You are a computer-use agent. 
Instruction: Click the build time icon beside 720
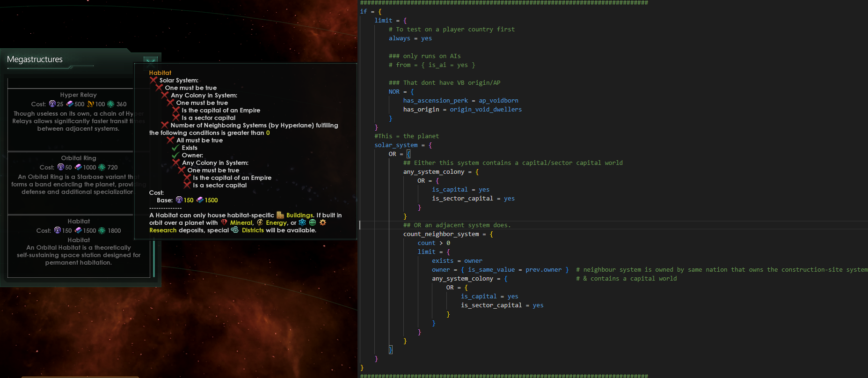click(102, 167)
